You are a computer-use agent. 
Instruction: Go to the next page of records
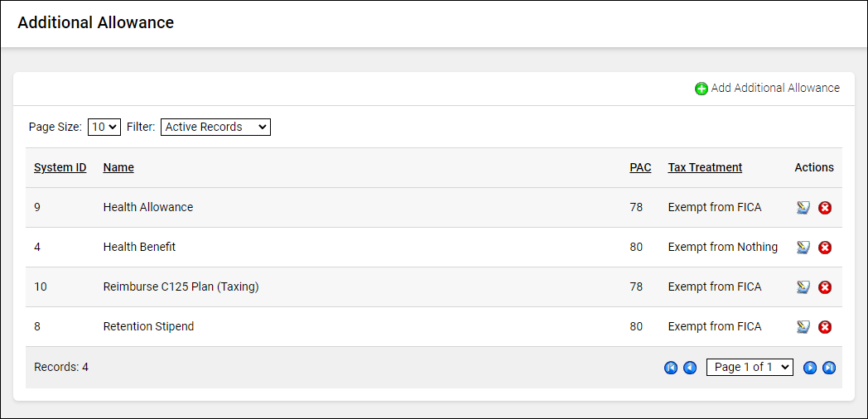[810, 368]
